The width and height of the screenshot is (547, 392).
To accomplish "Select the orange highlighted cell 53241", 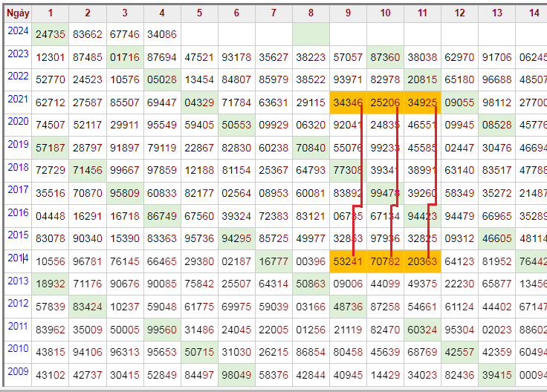I will pos(348,261).
